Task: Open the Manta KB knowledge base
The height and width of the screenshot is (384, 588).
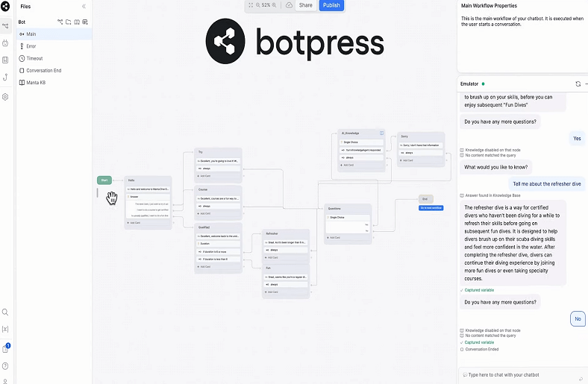Action: (54, 83)
